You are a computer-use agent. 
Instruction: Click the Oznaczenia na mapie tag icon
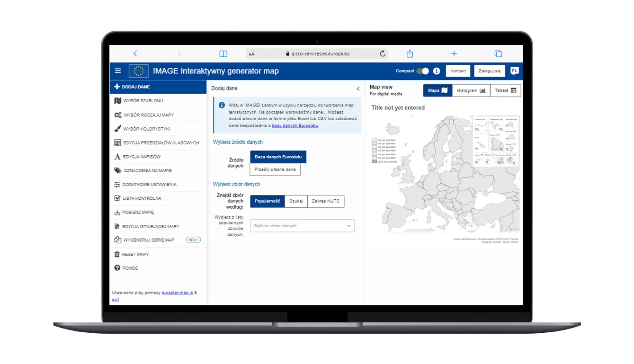117,170
